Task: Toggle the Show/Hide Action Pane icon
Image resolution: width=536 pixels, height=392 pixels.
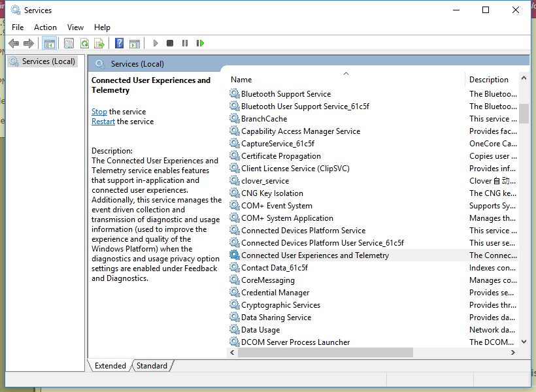Action: (x=135, y=43)
